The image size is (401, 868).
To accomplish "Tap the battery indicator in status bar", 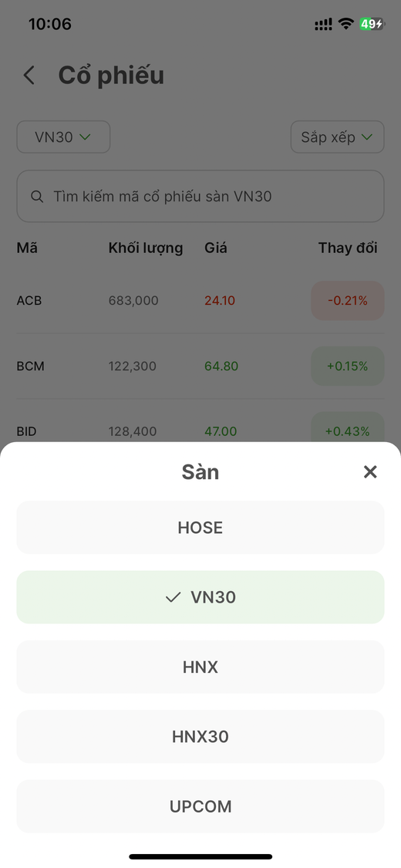I will click(x=372, y=24).
